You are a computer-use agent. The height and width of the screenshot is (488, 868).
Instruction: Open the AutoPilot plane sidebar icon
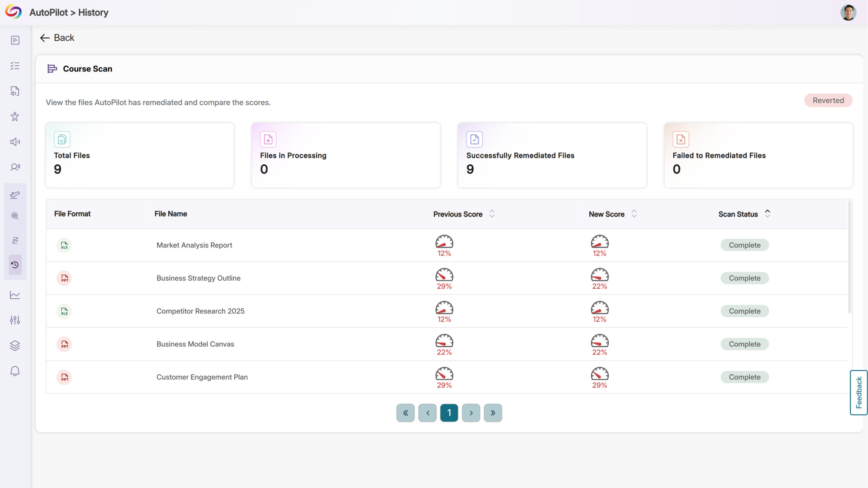point(15,195)
